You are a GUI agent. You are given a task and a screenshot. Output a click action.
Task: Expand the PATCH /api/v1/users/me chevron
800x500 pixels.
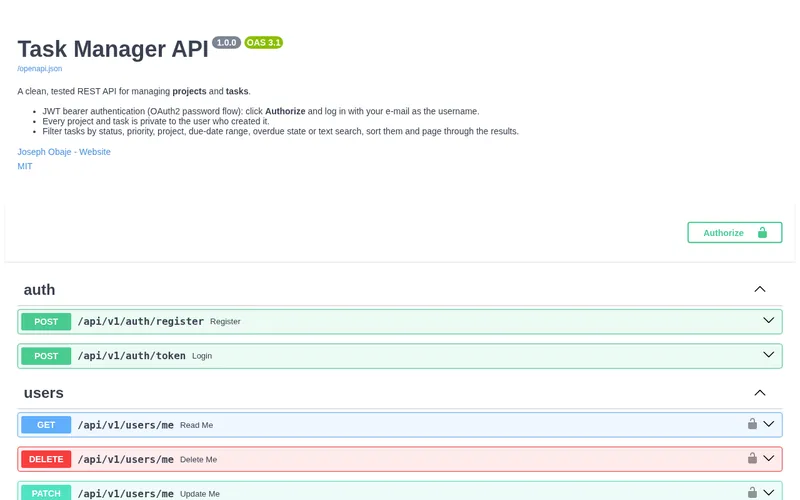click(x=768, y=492)
